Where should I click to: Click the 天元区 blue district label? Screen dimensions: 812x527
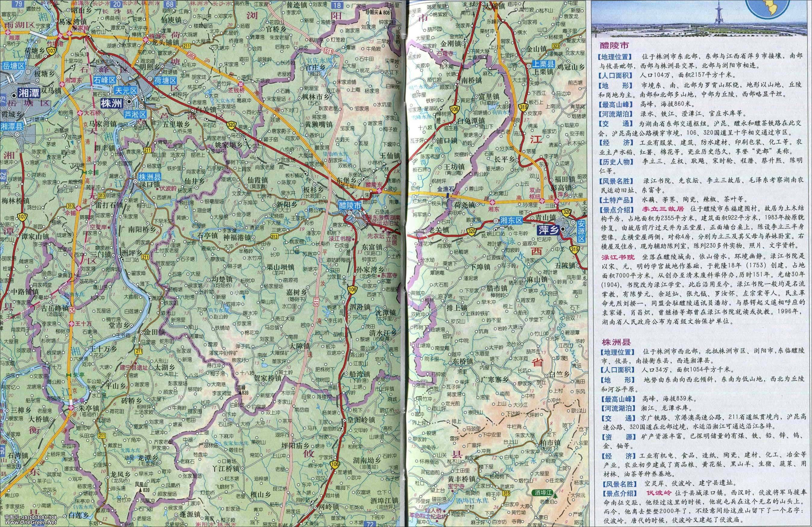tap(125, 91)
